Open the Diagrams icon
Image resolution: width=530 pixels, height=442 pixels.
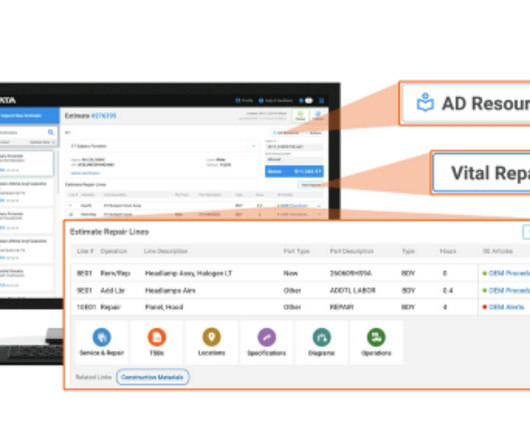[x=321, y=337]
